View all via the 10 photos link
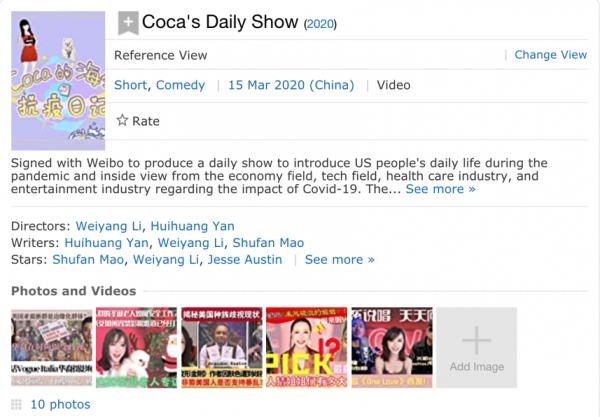The width and height of the screenshot is (600, 417). [x=60, y=404]
